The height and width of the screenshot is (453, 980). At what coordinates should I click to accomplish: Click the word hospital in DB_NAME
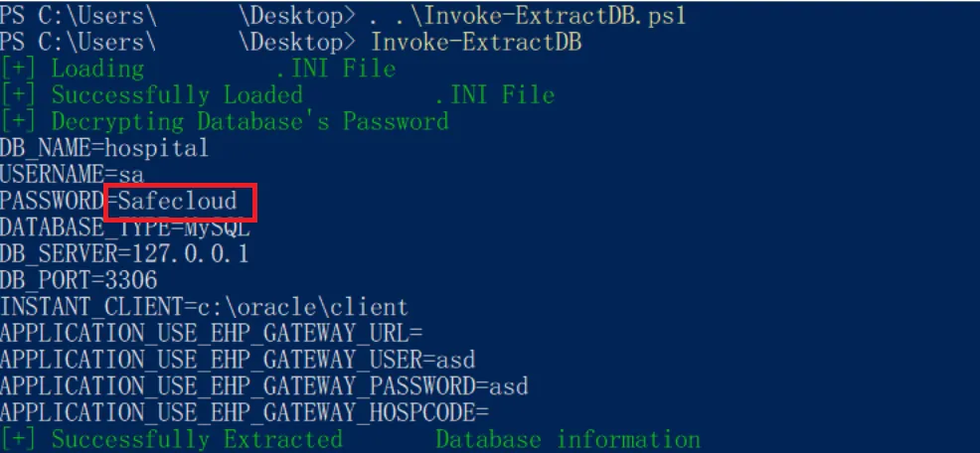(x=156, y=148)
